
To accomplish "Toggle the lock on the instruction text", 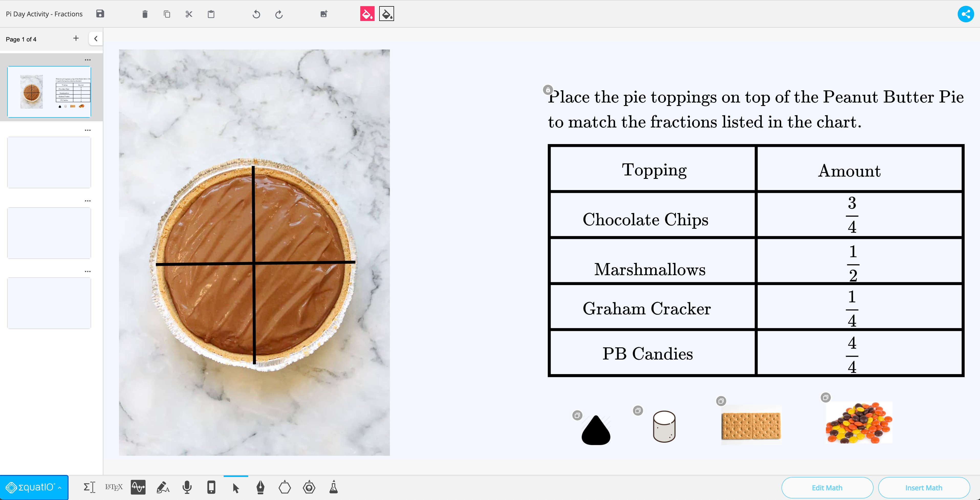I will pyautogui.click(x=548, y=90).
